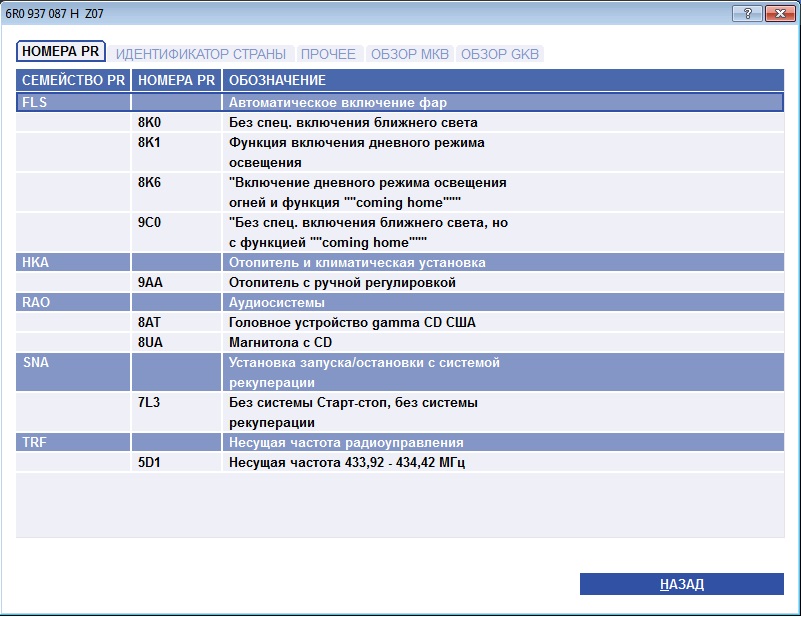Switch to ИДЕНТИФИКАТОР СТРАНЫ tab
This screenshot has width=801, height=617.
coord(200,54)
